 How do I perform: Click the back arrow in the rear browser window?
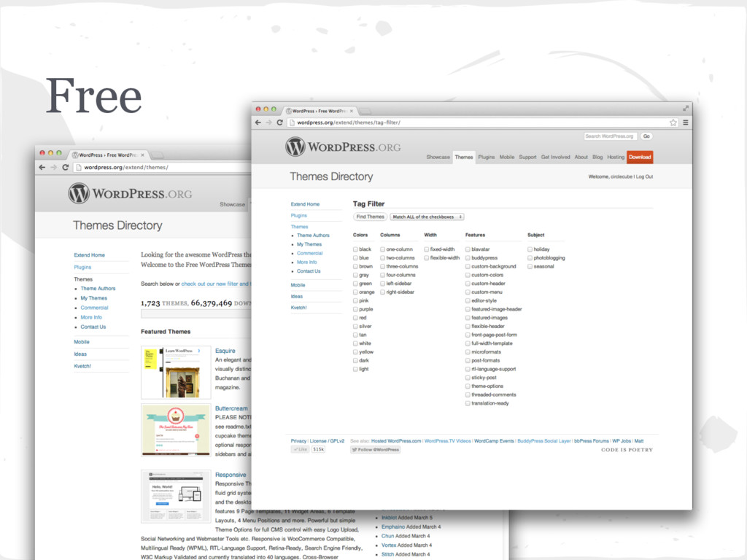(x=42, y=167)
